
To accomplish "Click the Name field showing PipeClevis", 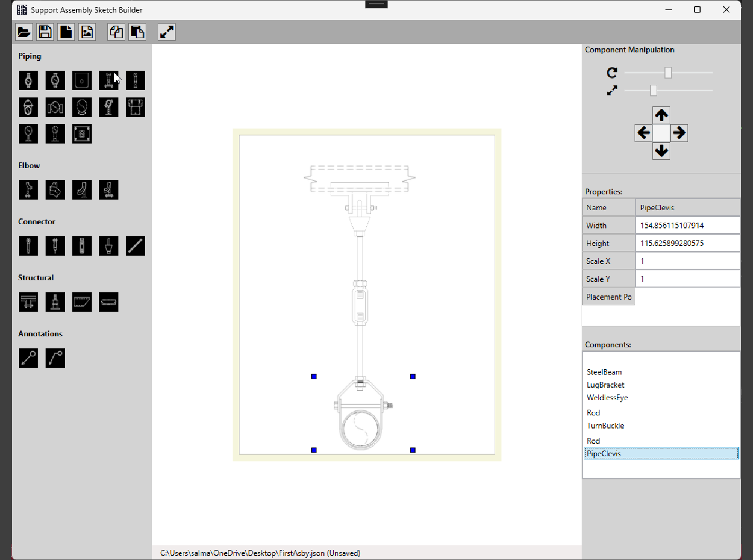I will 687,207.
